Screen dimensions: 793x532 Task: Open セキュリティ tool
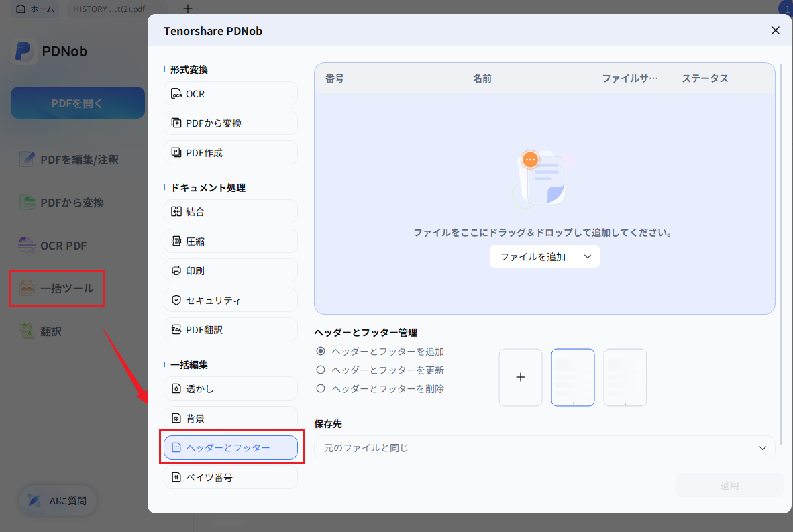click(231, 300)
